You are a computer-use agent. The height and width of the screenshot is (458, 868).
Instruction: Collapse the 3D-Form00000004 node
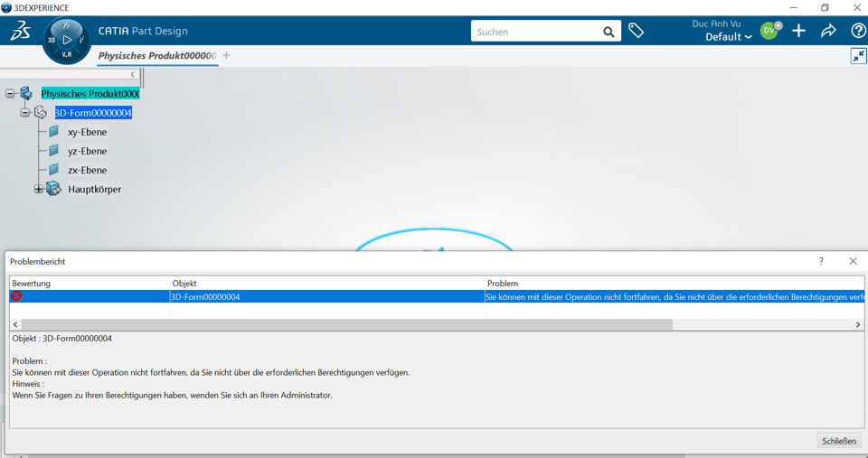tap(24, 112)
